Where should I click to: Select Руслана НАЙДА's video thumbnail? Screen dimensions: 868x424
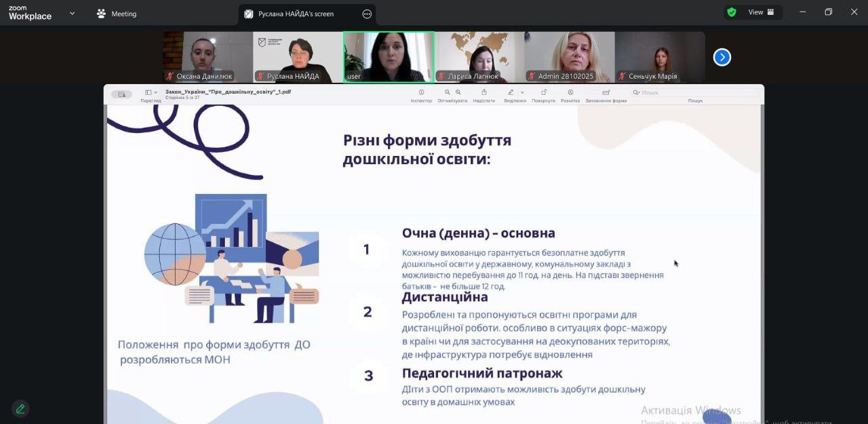tap(298, 57)
